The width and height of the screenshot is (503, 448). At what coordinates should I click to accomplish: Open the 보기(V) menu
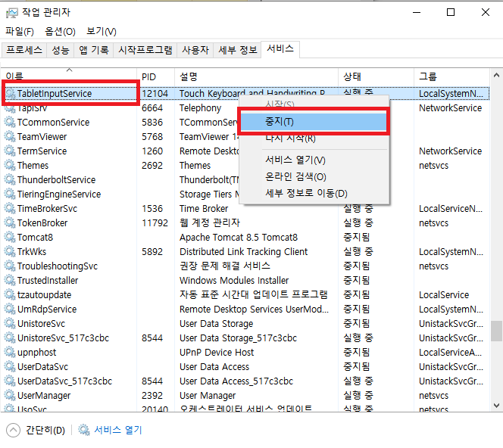(x=101, y=31)
